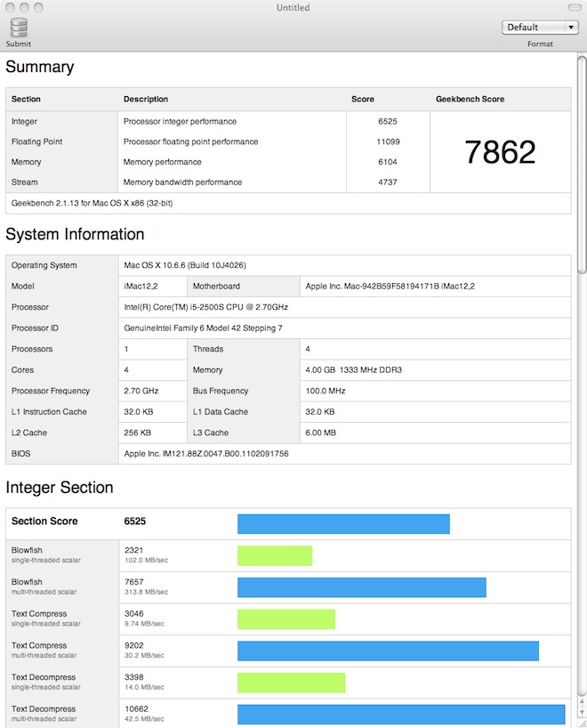Click the Geekbench Score column header
587x728 pixels.
pyautogui.click(x=470, y=100)
